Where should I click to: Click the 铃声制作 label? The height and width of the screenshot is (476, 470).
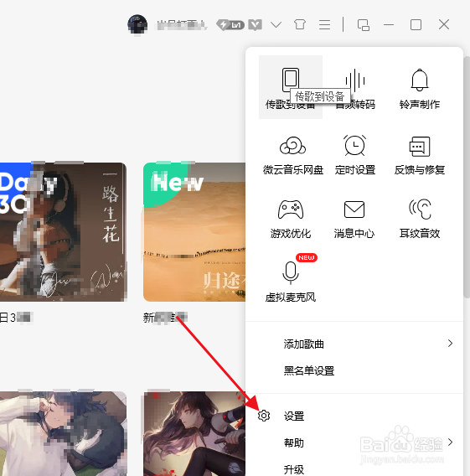420,105
